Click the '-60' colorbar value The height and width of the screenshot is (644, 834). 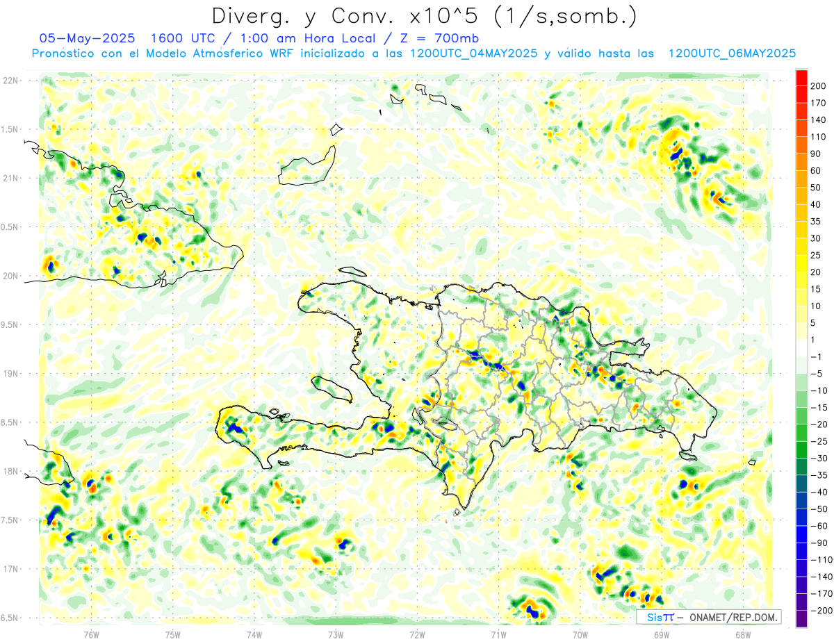coord(819,526)
